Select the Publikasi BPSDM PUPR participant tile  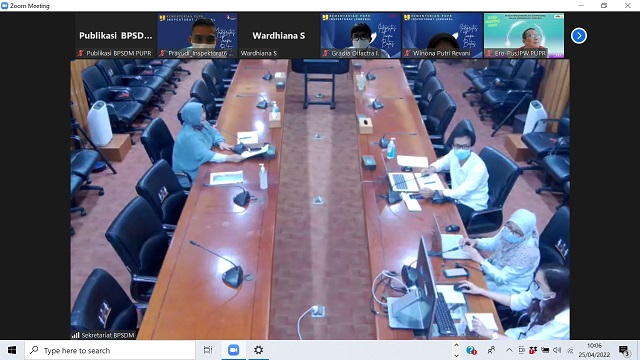[116, 36]
